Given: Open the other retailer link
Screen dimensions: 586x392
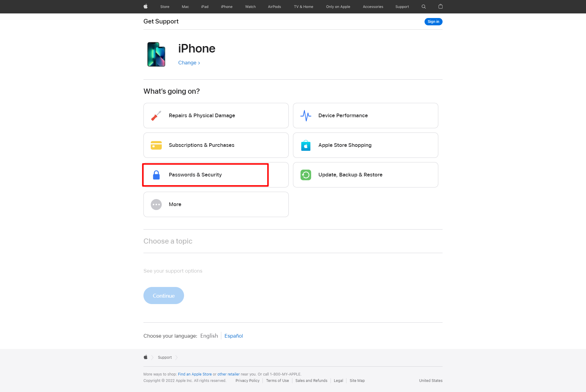Looking at the screenshot, I should click(x=228, y=374).
